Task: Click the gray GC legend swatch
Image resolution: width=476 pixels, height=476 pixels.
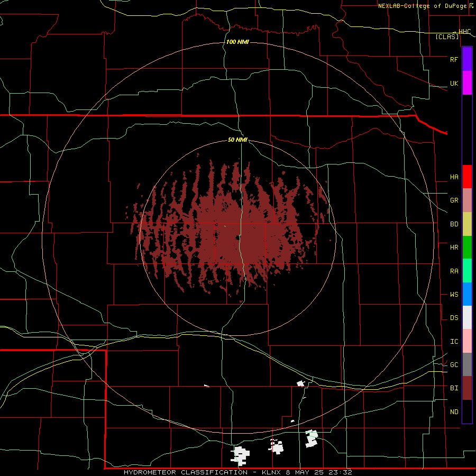Action: [x=467, y=364]
